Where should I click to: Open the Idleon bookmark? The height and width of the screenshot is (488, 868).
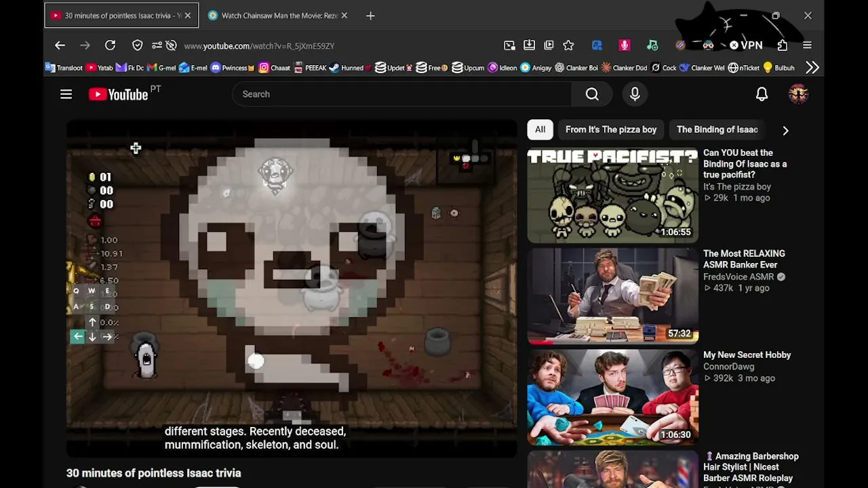(502, 68)
